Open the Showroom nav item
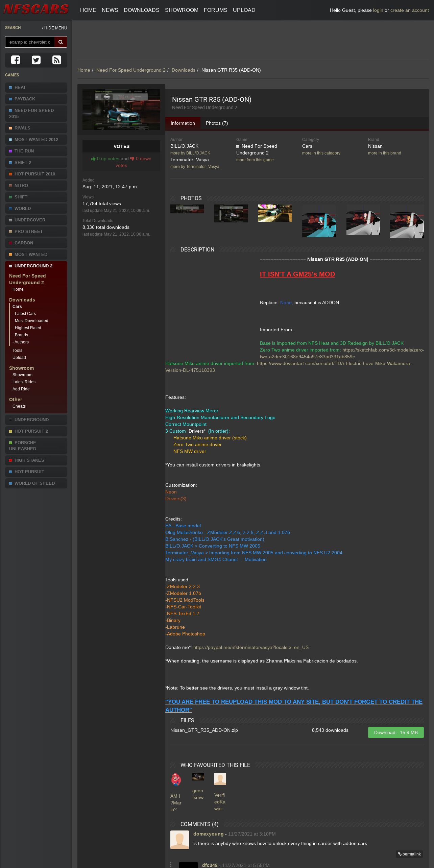Screen dimensions: 434x868 182,10
